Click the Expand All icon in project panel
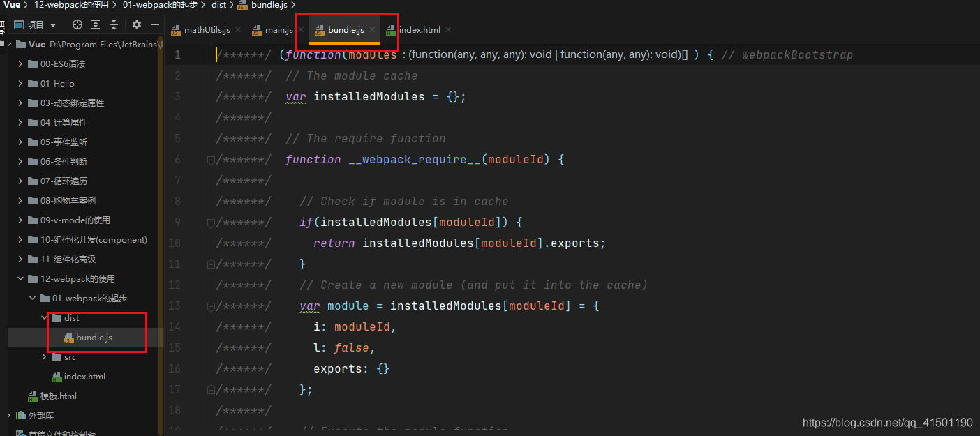Image resolution: width=980 pixels, height=436 pixels. click(96, 24)
